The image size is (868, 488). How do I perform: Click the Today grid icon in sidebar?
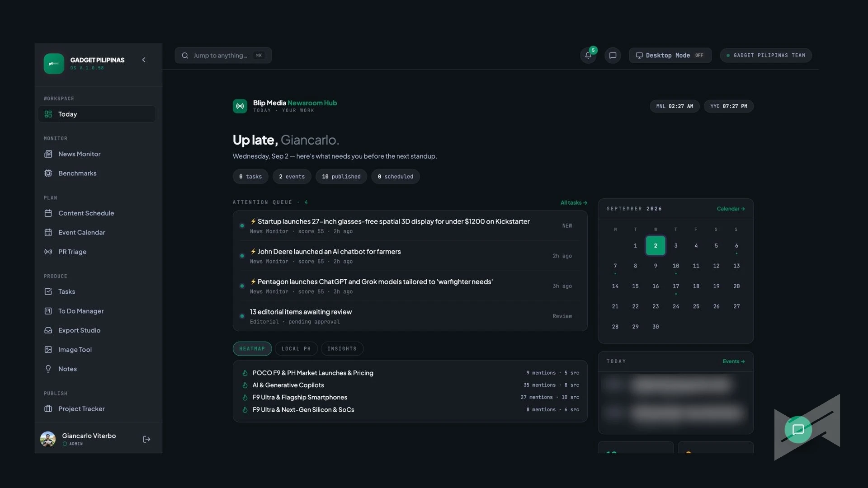click(48, 114)
